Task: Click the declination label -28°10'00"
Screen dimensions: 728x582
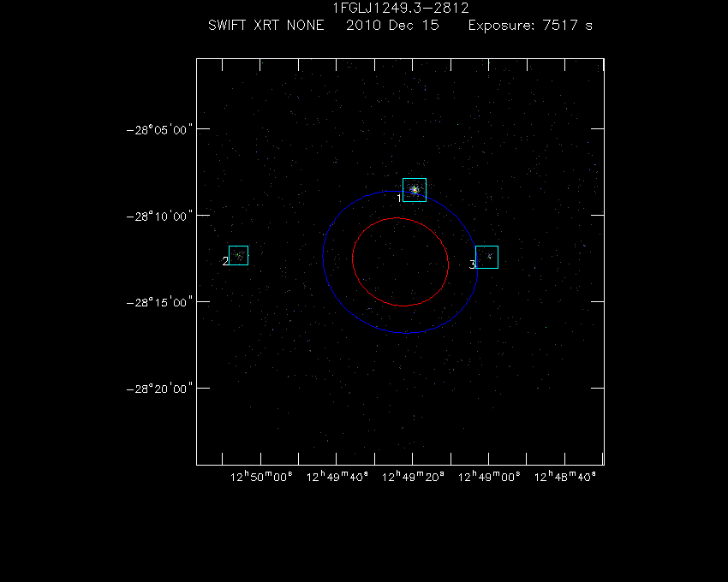Action: point(159,217)
